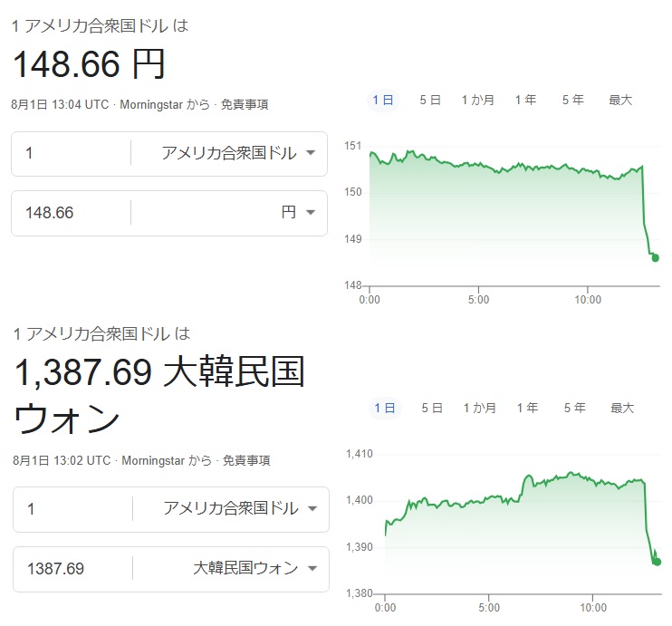Viewport: 672px width, 626px height.
Task: Open the source currency dropdown arrow in yen converter
Action: (311, 152)
